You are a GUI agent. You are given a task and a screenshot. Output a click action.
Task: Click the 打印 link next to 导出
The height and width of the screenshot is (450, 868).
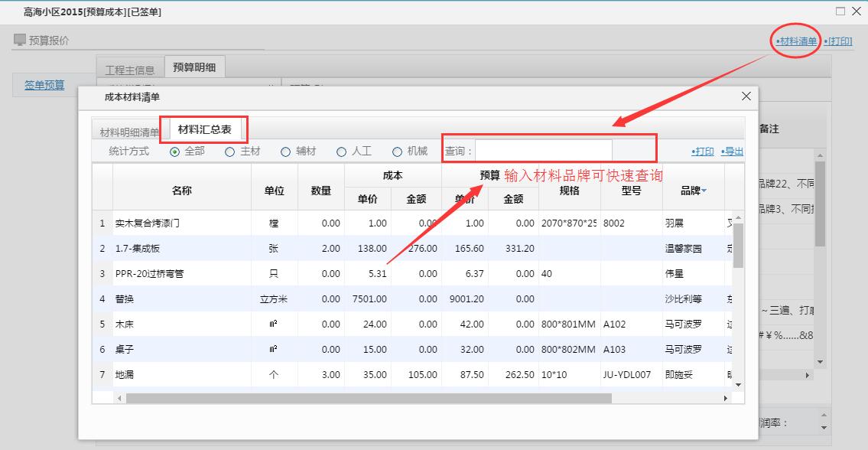[x=702, y=152]
